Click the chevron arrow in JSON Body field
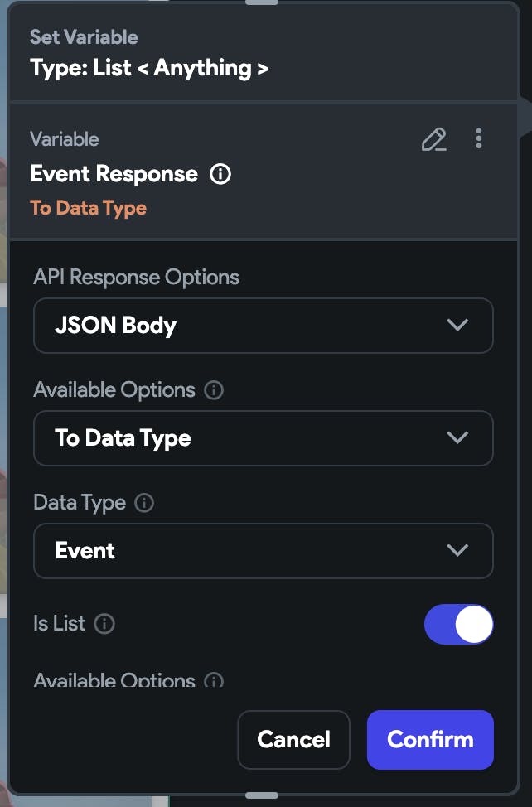The height and width of the screenshot is (807, 532). click(457, 325)
